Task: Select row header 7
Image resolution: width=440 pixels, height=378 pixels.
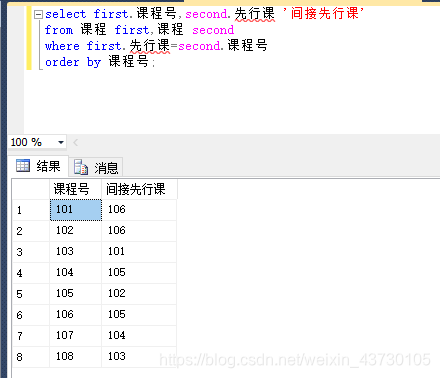Action: pyautogui.click(x=31, y=336)
